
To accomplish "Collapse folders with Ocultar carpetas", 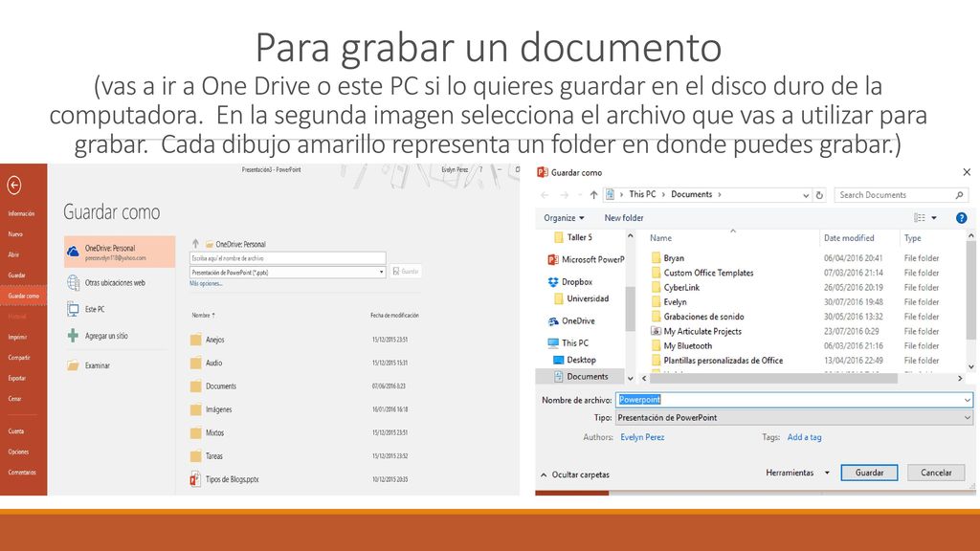I will pos(574,474).
